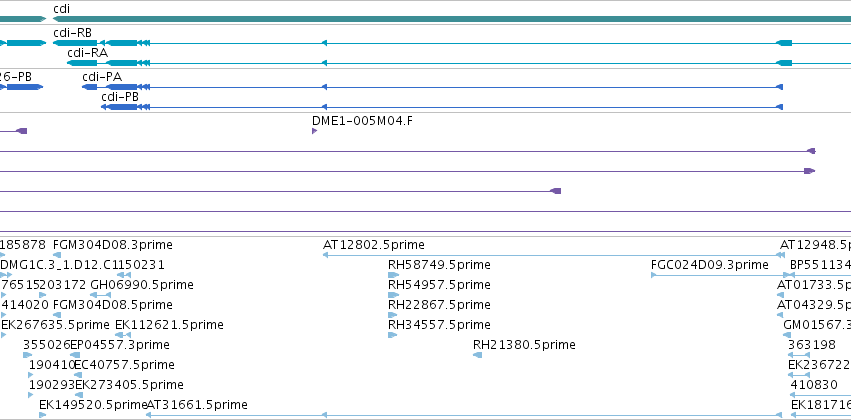The height and width of the screenshot is (420, 851).
Task: Select RH22867.5prime EST label
Action: pos(439,305)
